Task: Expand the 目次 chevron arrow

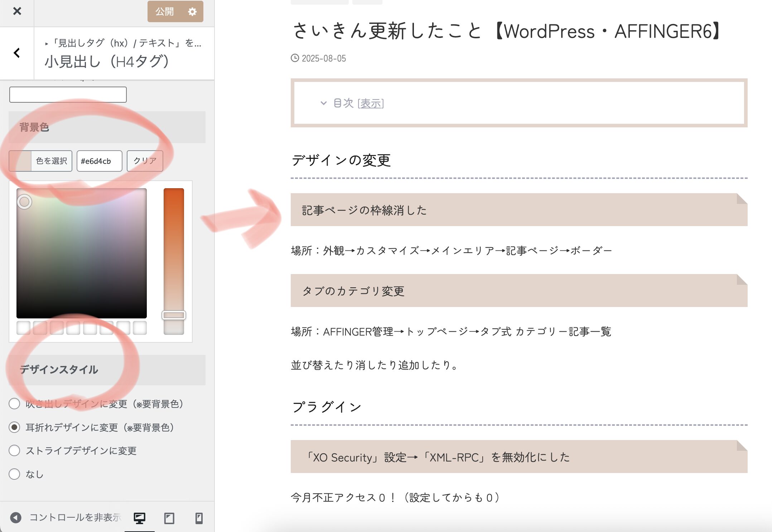Action: [x=323, y=103]
